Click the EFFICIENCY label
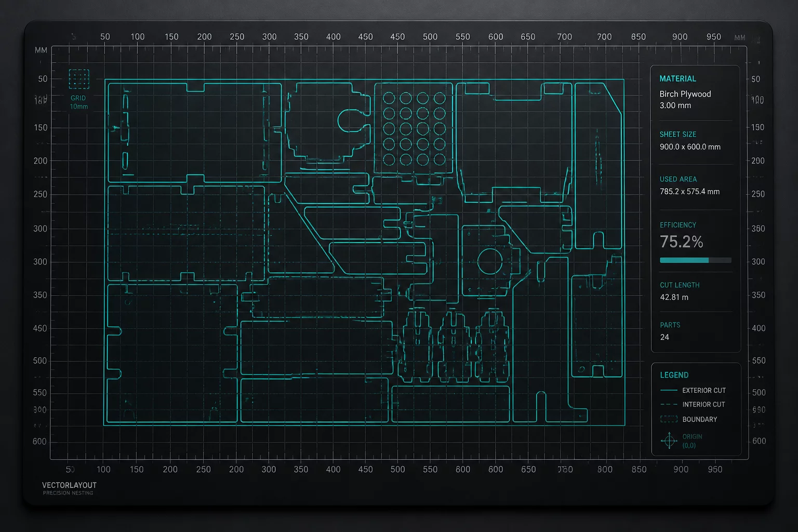 tap(678, 225)
